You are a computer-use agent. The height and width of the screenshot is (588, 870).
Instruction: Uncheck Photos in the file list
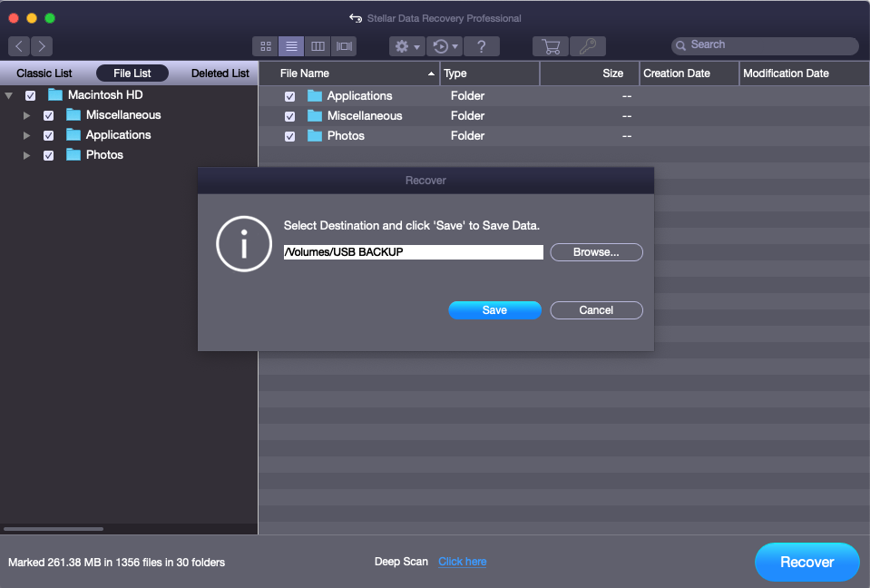click(289, 136)
